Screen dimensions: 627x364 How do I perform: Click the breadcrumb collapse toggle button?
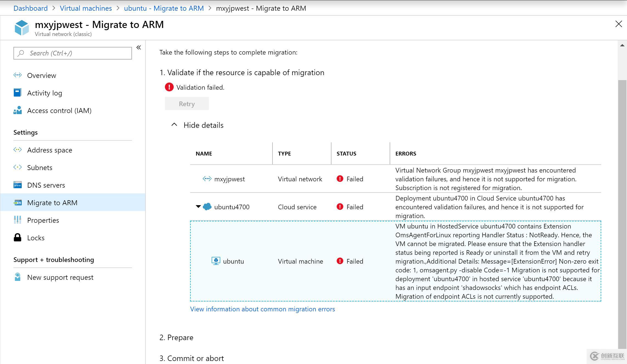pyautogui.click(x=139, y=48)
